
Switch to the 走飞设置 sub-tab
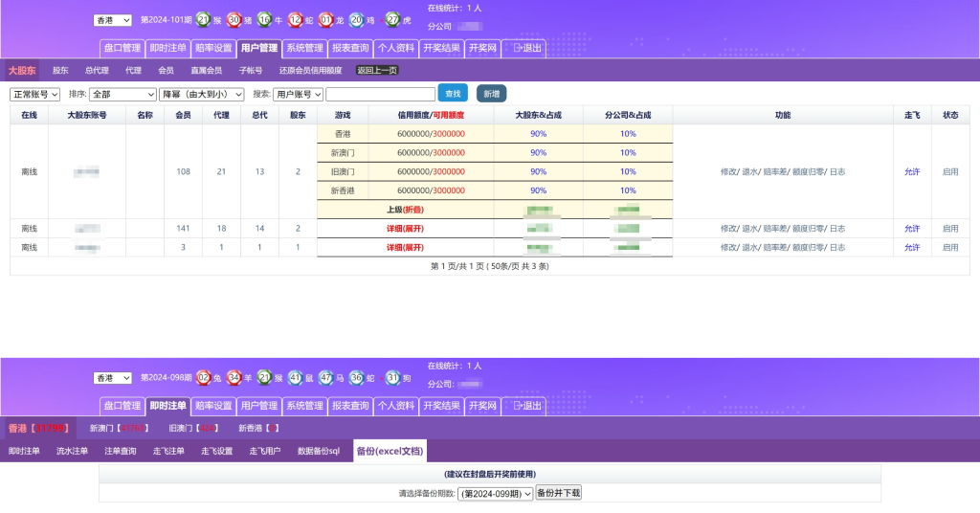[x=216, y=451]
